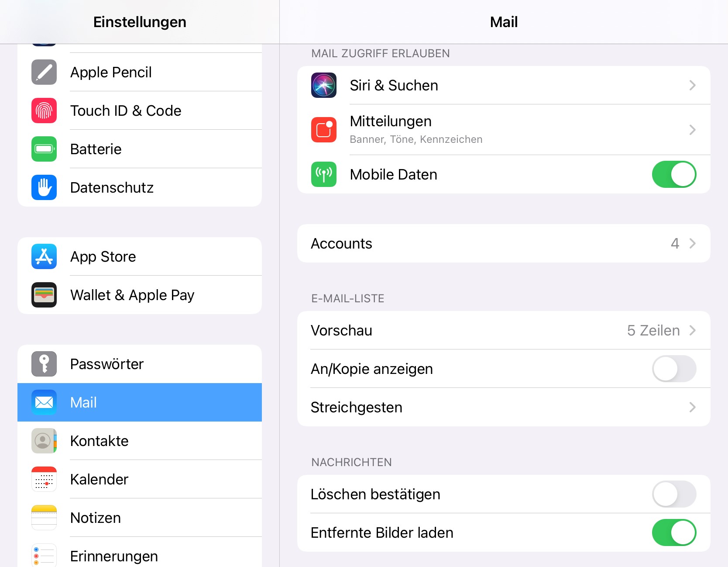Tap the Accounts count '4'

tap(675, 243)
